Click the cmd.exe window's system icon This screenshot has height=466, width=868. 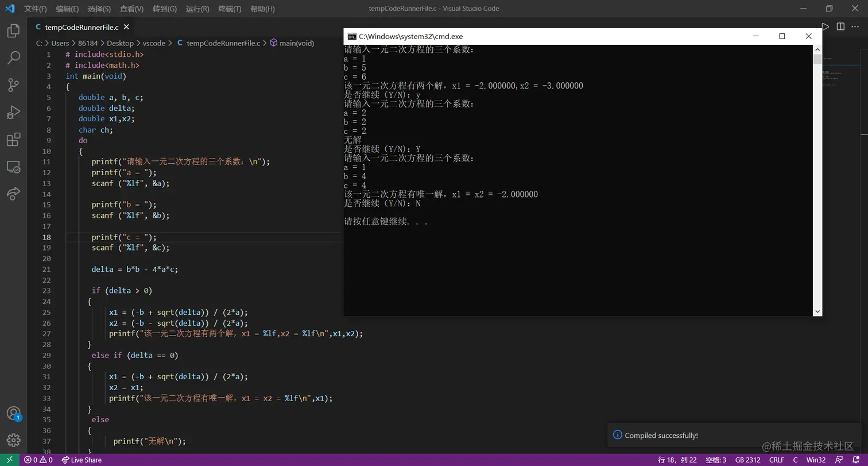(x=352, y=36)
